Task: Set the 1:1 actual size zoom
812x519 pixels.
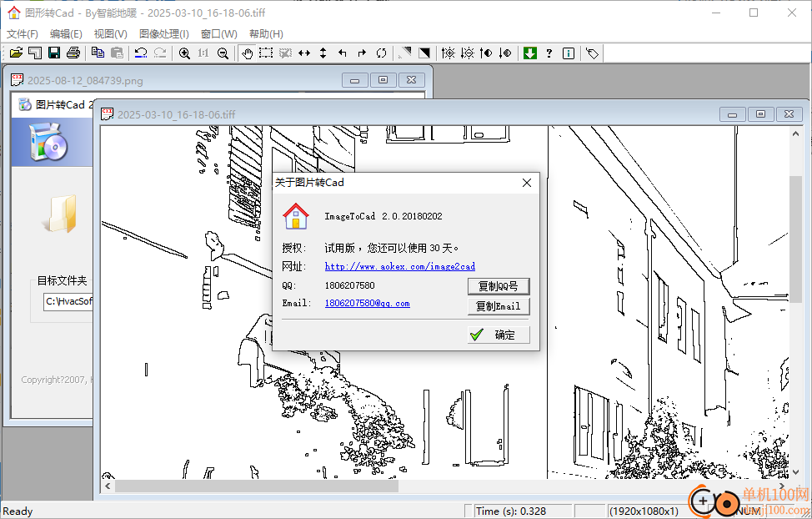Action: pyautogui.click(x=203, y=53)
